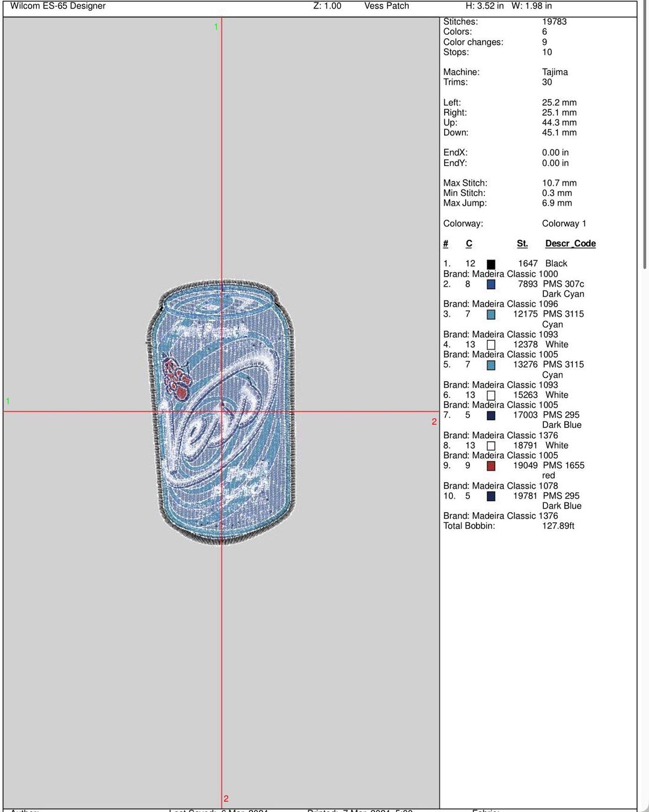Click the red marker 2 on the right
Image resolution: width=649 pixels, height=812 pixels.
click(434, 421)
